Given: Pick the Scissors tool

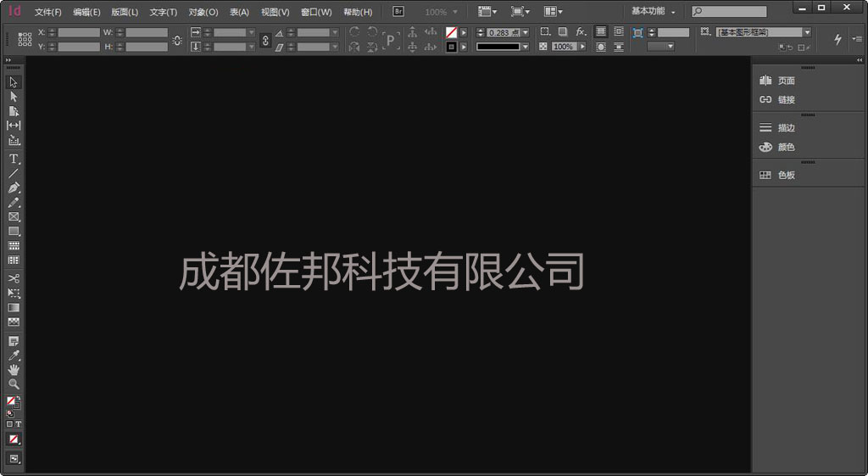Looking at the screenshot, I should (14, 278).
